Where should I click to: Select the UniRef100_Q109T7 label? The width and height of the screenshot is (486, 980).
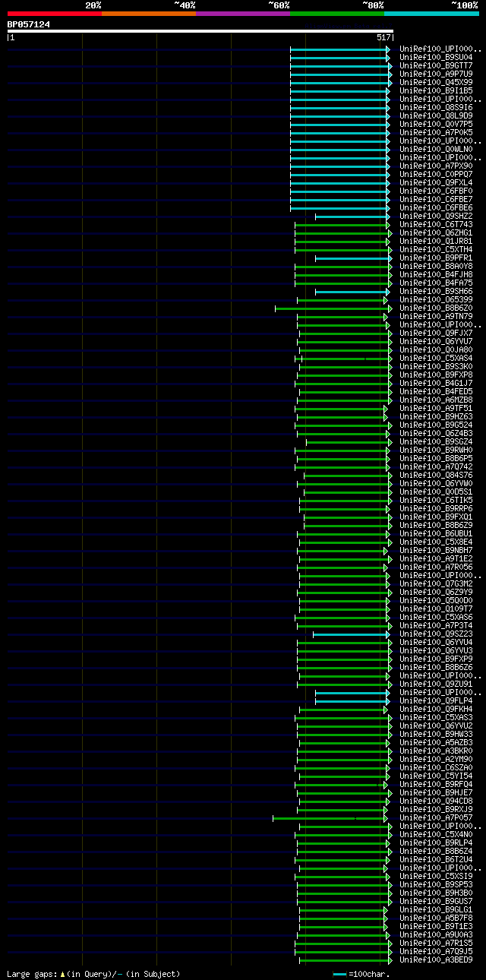click(436, 609)
